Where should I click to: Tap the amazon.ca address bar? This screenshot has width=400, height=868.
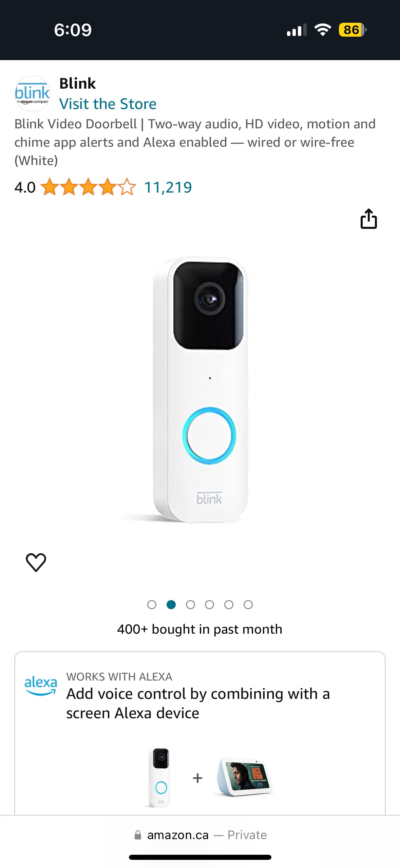[200, 835]
